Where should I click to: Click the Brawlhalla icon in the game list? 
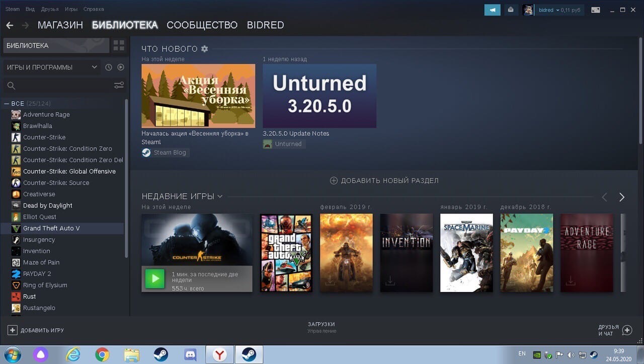click(16, 126)
